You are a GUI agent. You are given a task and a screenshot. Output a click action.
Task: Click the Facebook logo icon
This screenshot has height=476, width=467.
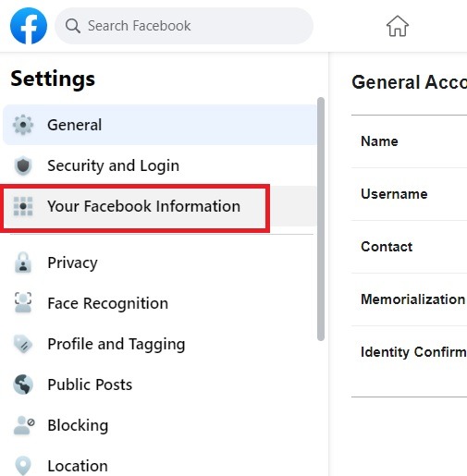29,26
